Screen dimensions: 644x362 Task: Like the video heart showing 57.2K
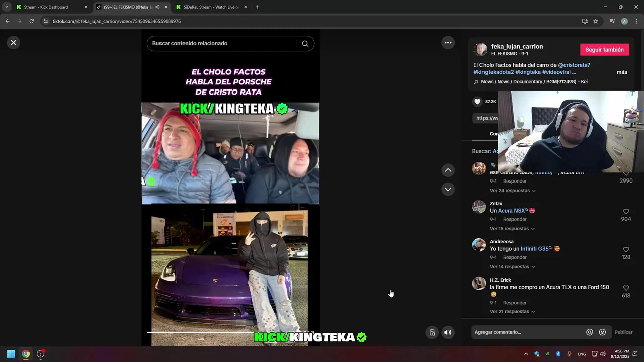click(x=477, y=102)
